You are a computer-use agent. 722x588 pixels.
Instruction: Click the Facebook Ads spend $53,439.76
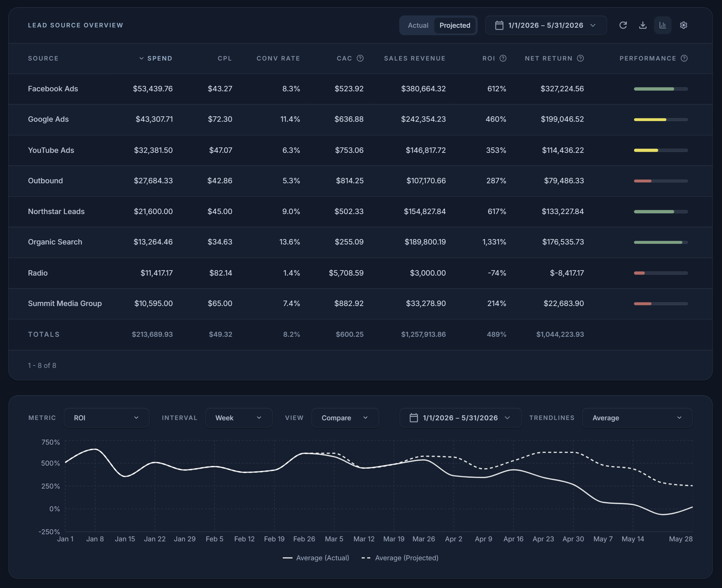[153, 89]
